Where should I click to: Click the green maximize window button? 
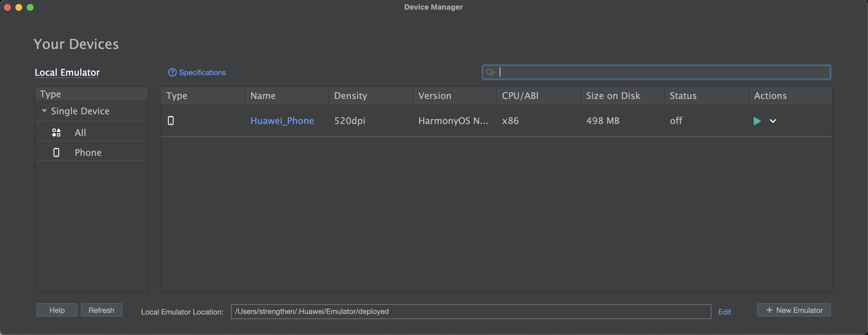point(30,7)
